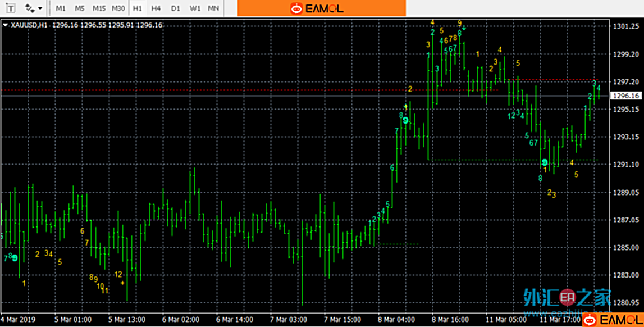Image resolution: width=644 pixels, height=327 pixels.
Task: Toggle the H1 timeframe button
Action: pyautogui.click(x=137, y=8)
